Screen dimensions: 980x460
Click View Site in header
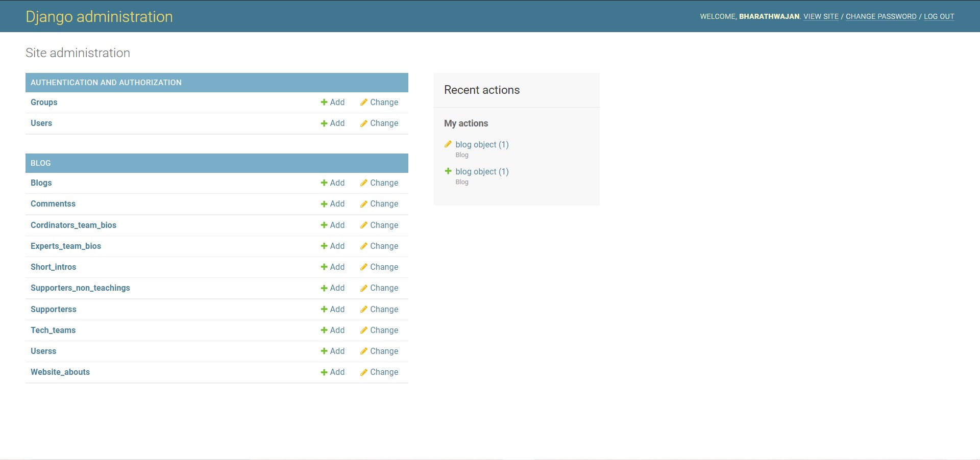pos(821,16)
